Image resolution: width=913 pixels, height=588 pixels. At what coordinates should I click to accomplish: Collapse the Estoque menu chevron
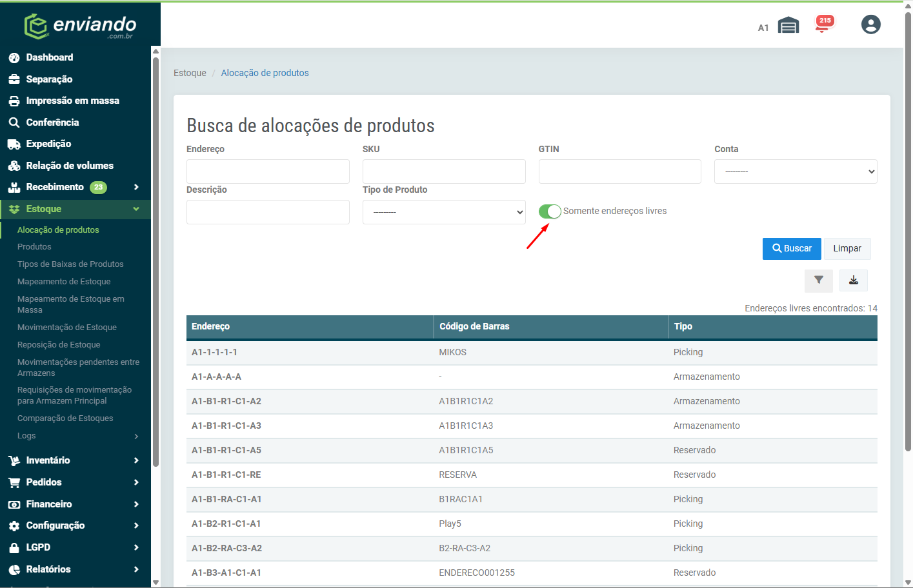136,209
